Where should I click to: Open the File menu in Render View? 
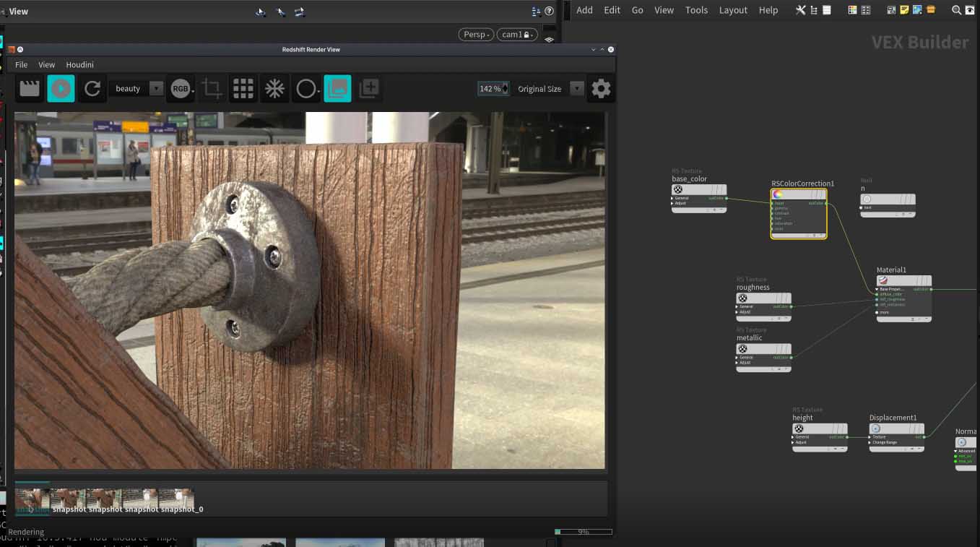point(22,65)
